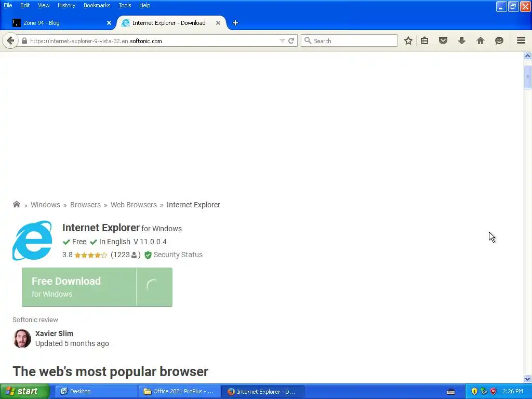Follow the Browsers breadcrumb link
Screen dimensions: 532x399
pos(86,205)
